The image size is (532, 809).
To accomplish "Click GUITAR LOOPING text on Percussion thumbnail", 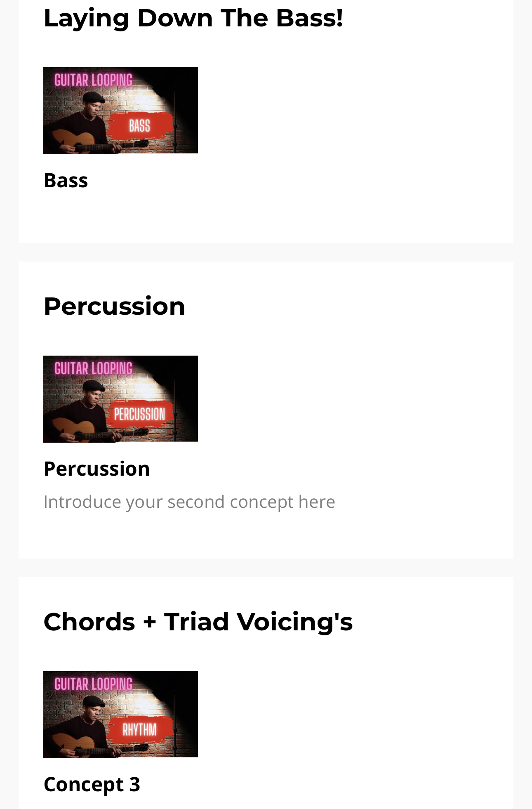I will pyautogui.click(x=94, y=368).
